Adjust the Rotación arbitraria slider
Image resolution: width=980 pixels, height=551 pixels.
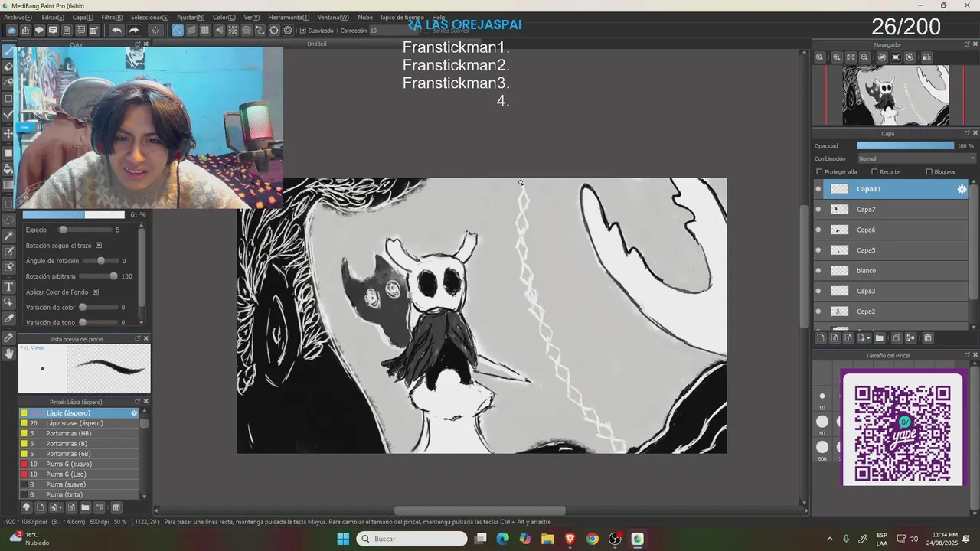coord(99,276)
